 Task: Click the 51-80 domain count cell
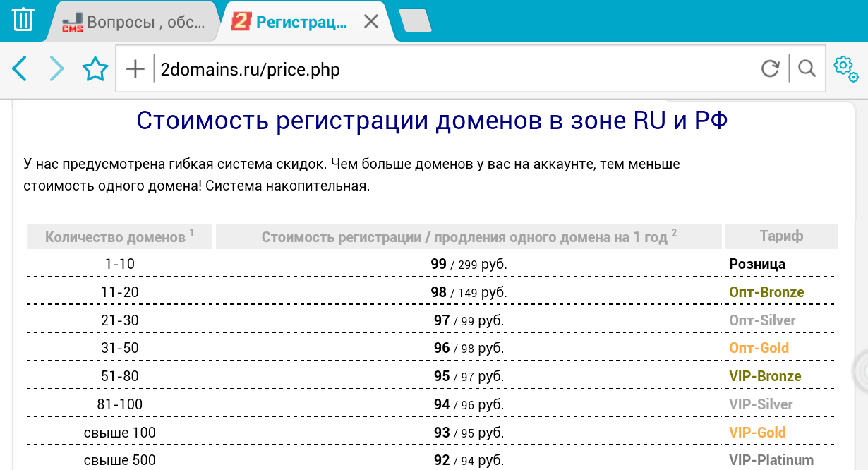point(120,376)
